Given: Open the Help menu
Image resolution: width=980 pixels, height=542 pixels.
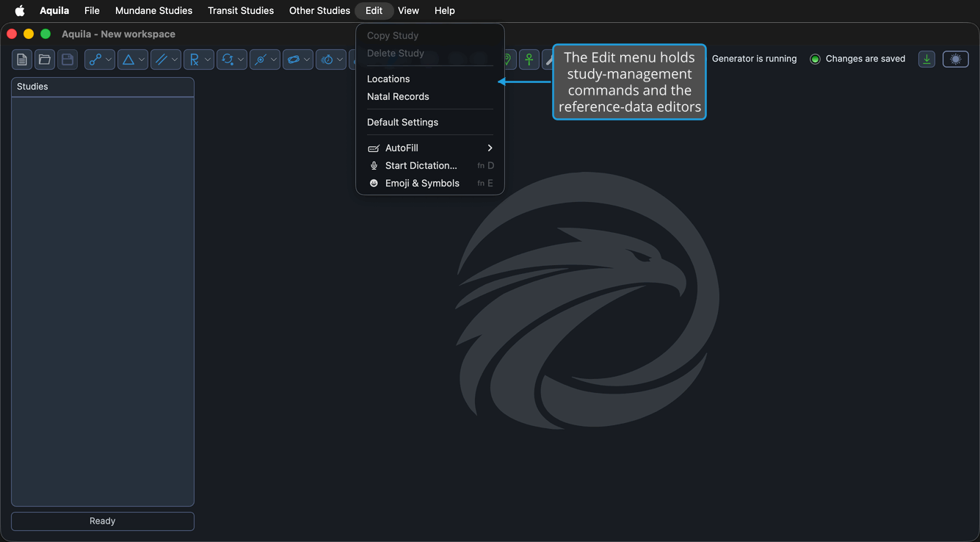Looking at the screenshot, I should [x=444, y=10].
